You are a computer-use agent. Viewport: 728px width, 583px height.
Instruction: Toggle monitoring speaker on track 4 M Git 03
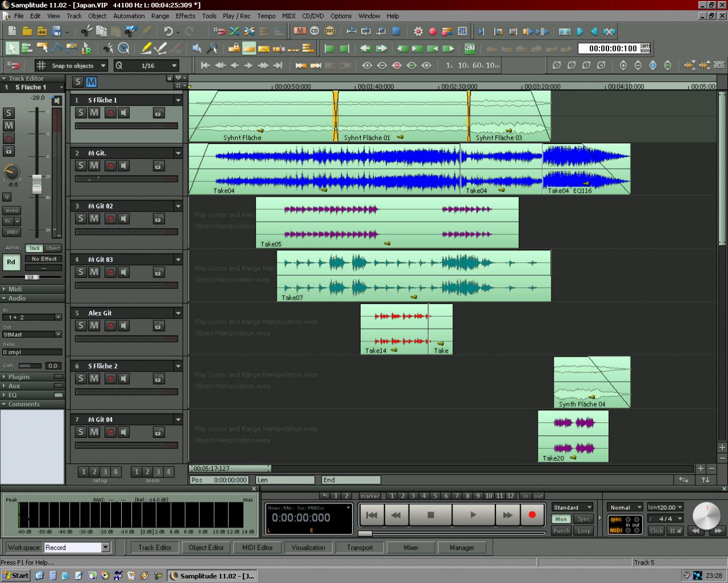click(x=124, y=272)
